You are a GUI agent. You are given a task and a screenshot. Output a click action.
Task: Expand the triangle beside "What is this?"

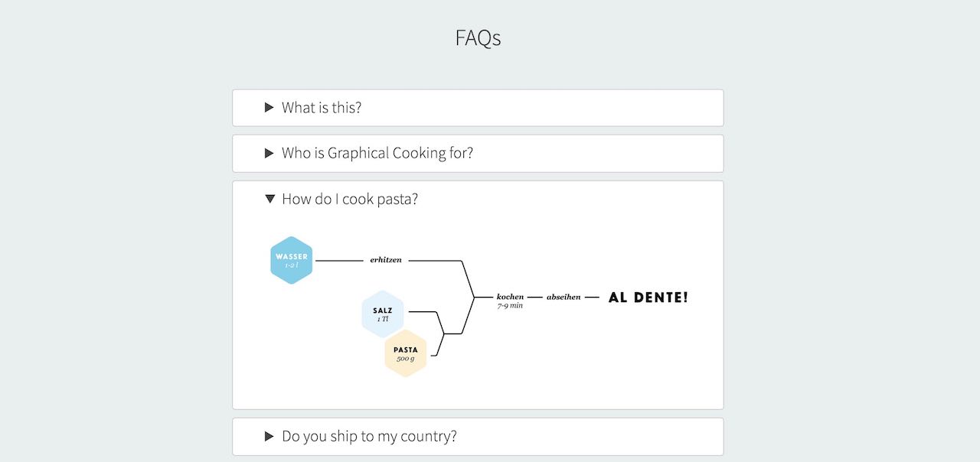click(269, 108)
